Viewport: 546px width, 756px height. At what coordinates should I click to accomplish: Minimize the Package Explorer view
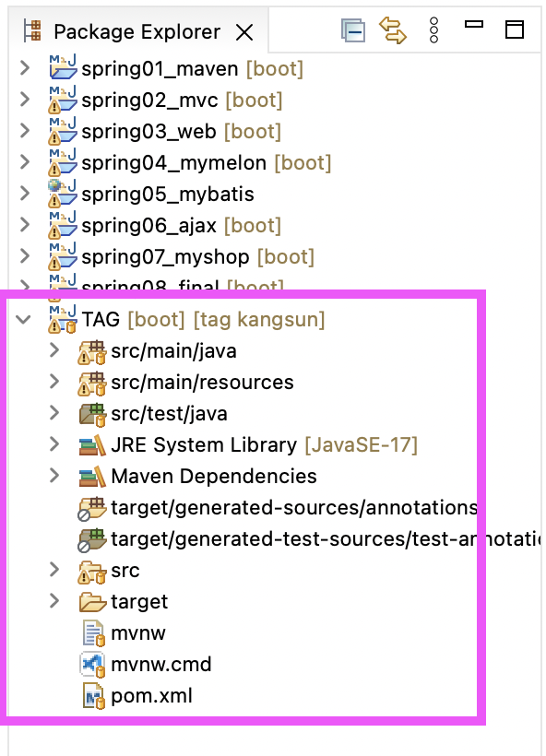pos(474,24)
